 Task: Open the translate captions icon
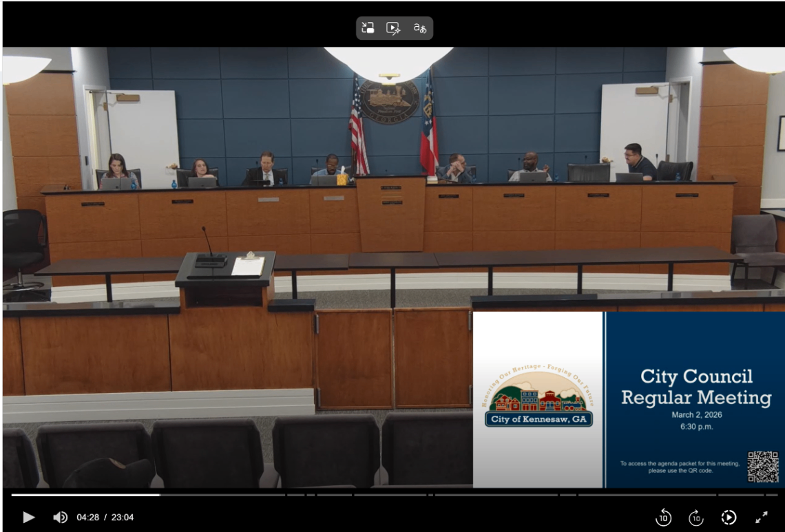point(419,28)
